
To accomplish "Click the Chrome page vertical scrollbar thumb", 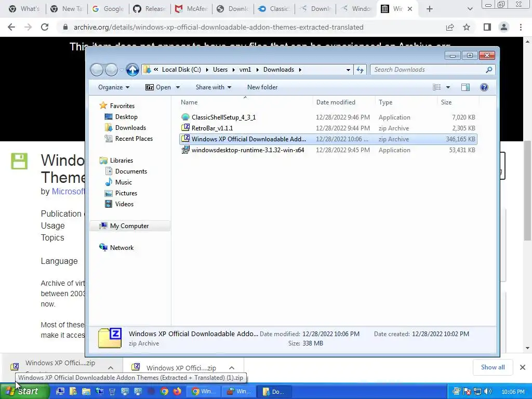I will [527, 190].
